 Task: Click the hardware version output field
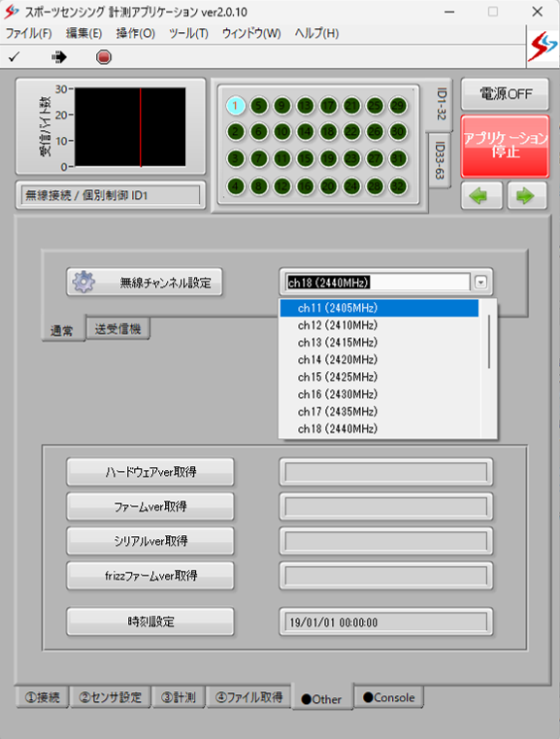click(x=385, y=472)
